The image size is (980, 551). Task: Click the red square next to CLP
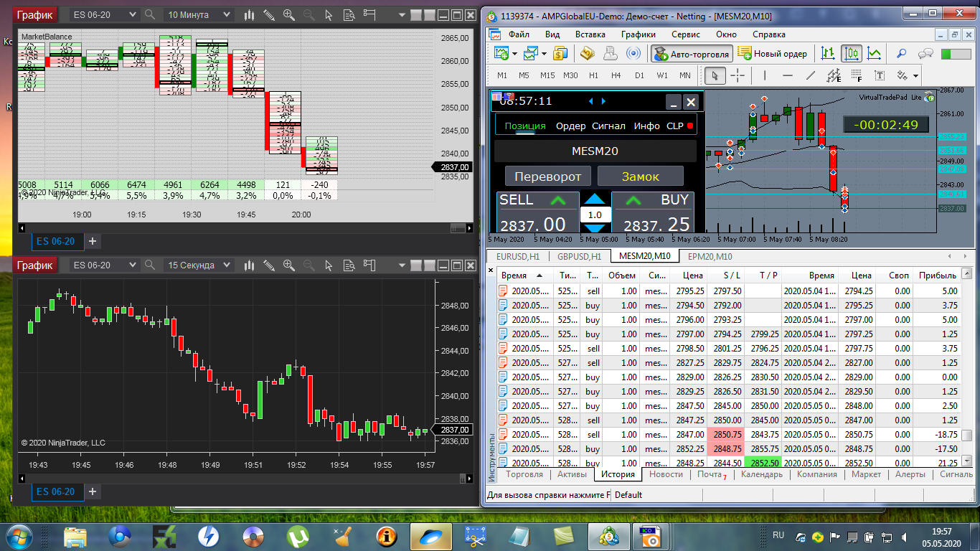point(690,126)
